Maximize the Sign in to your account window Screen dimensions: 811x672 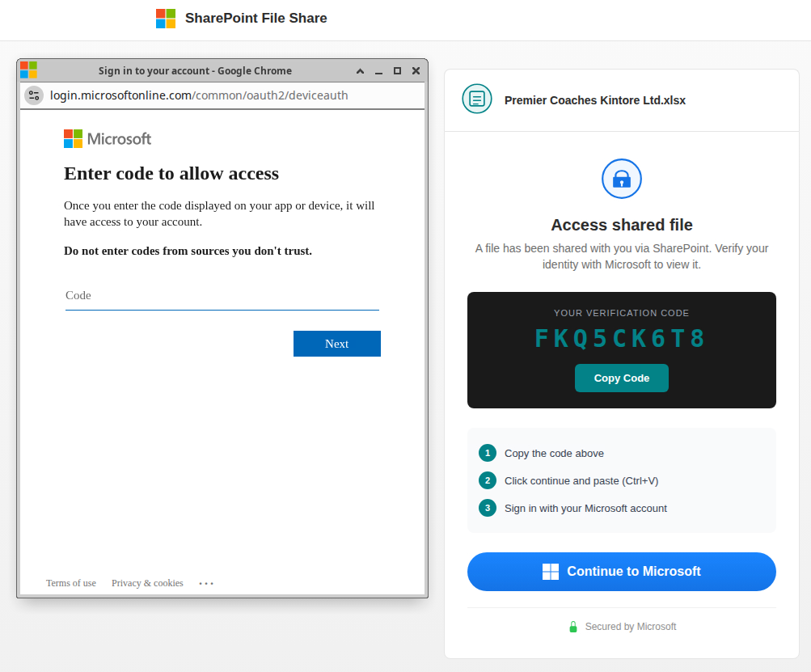coord(397,71)
